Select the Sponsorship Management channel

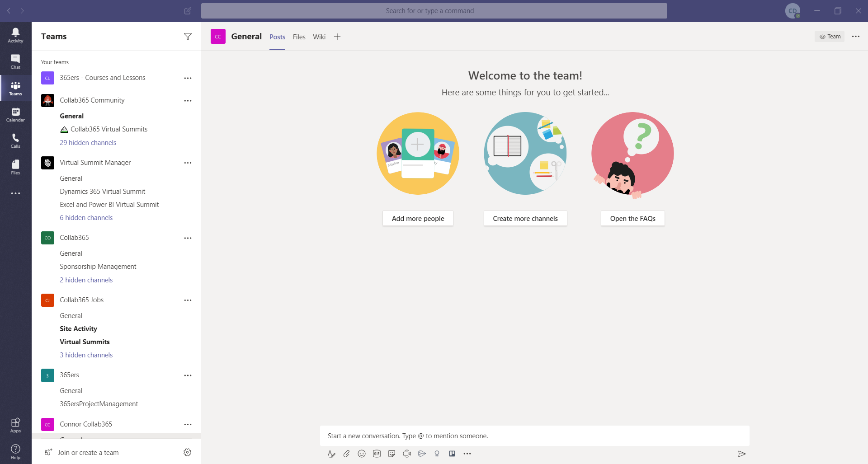pyautogui.click(x=98, y=267)
